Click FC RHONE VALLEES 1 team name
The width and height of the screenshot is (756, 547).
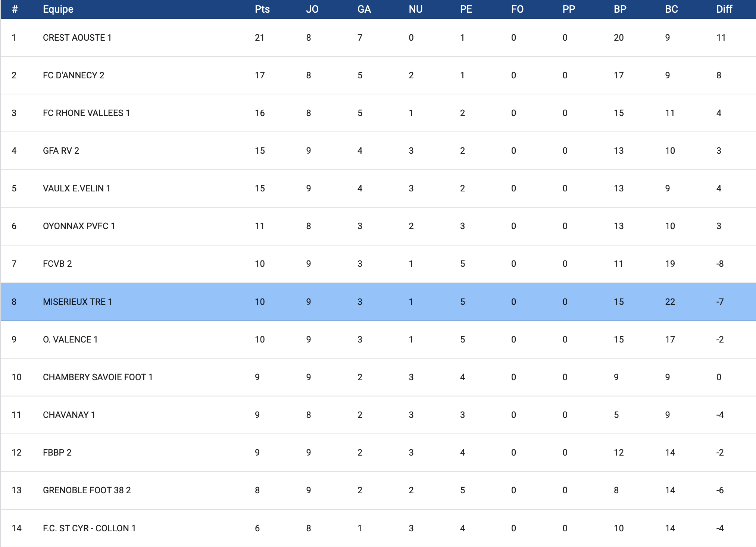click(x=86, y=113)
